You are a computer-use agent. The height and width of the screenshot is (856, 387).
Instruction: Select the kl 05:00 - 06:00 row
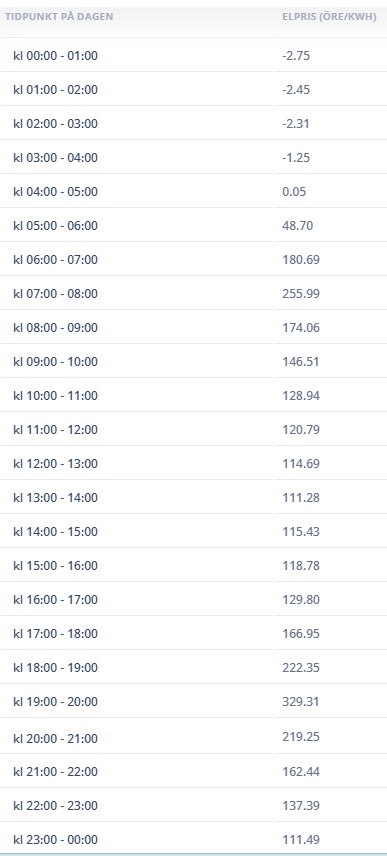pyautogui.click(x=193, y=225)
